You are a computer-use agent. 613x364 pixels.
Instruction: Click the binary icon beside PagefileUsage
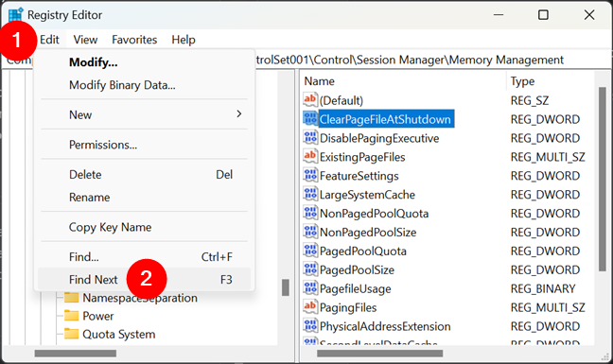tap(310, 288)
